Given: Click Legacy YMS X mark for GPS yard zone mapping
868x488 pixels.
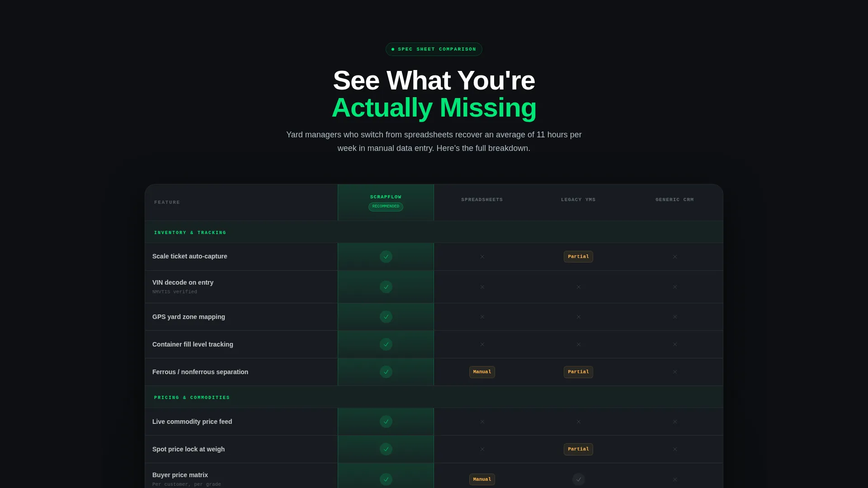Looking at the screenshot, I should pos(578,317).
